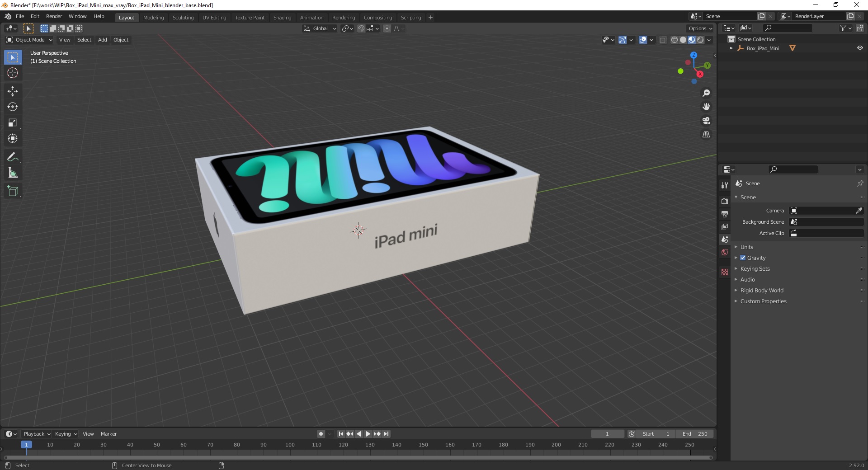Click the current frame number field

[x=607, y=434]
